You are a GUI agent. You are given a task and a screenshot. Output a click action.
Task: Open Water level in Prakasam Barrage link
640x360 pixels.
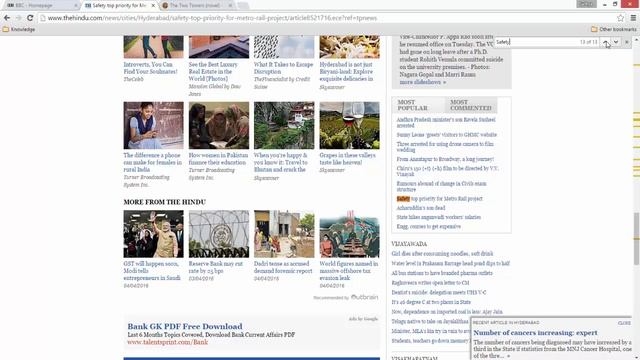450,264
